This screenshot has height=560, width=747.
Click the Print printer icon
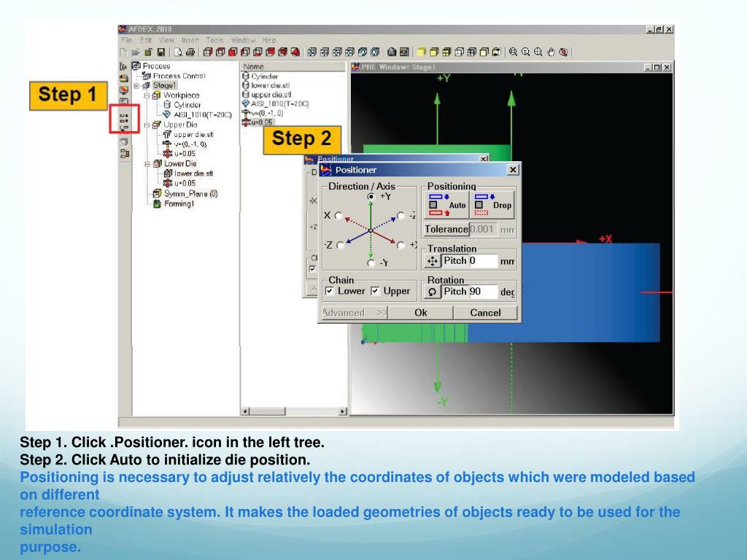(190, 52)
